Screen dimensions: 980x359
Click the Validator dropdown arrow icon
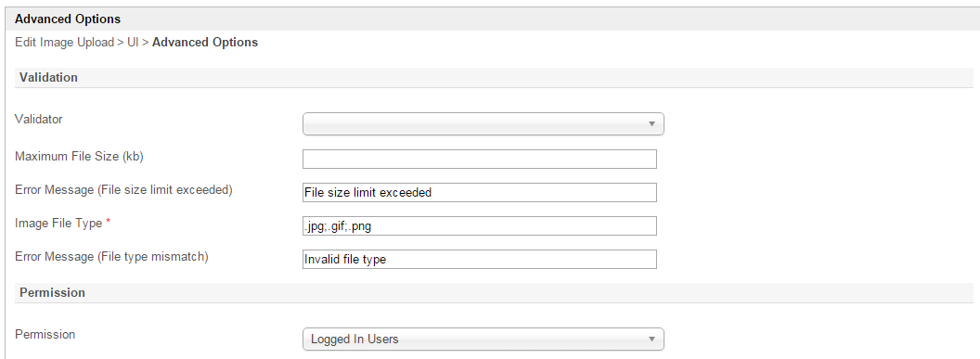click(651, 123)
